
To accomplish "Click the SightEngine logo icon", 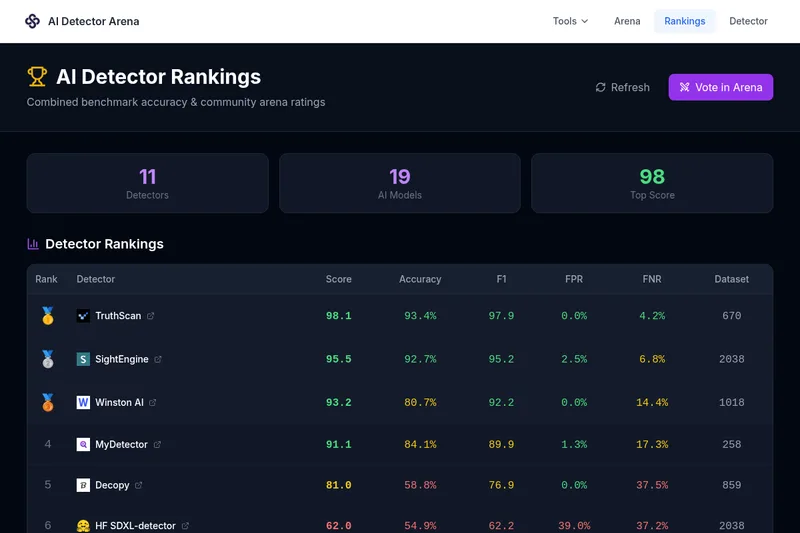I will pos(83,359).
